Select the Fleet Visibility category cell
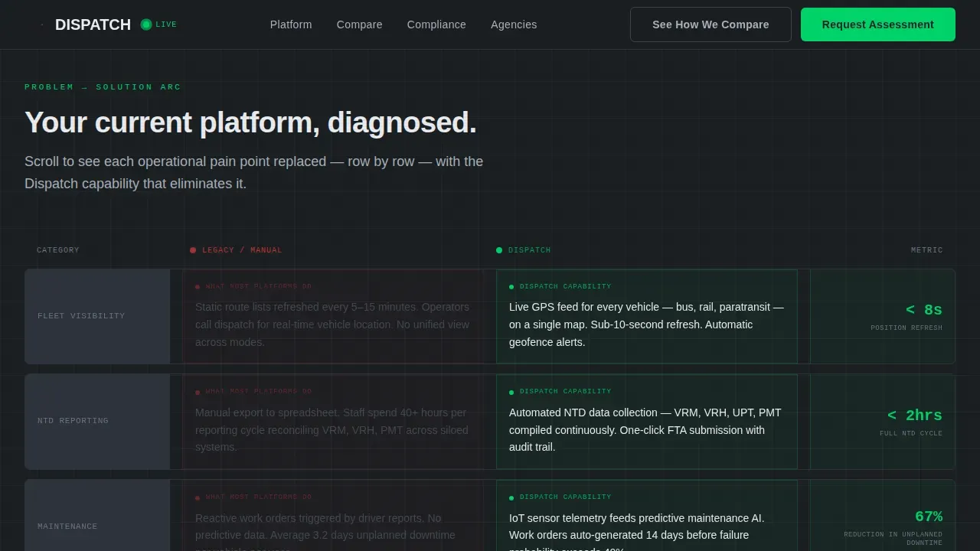 pos(97,316)
